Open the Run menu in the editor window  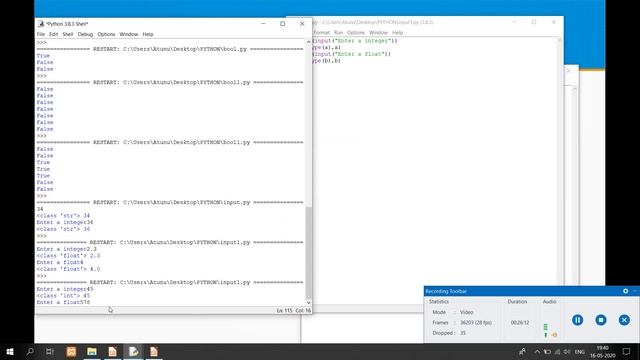(x=338, y=33)
